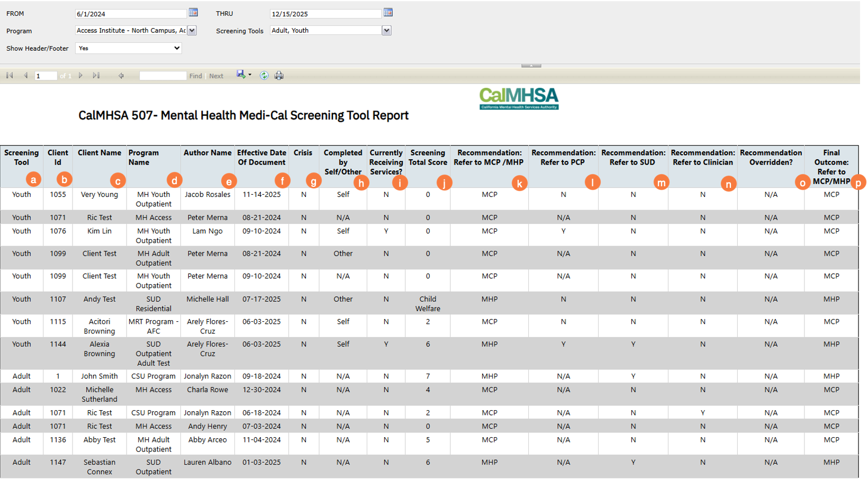Open the Show Header/Footer dropdown
The width and height of the screenshot is (868, 480).
pyautogui.click(x=129, y=48)
